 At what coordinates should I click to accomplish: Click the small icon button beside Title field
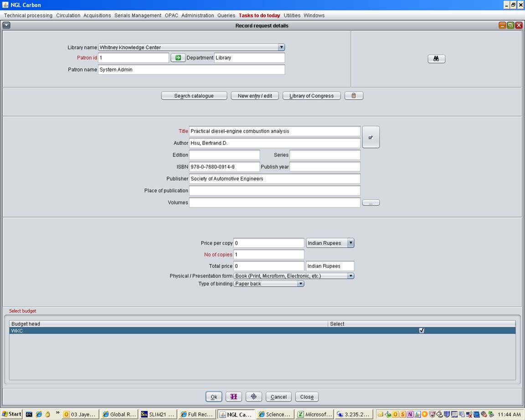pyautogui.click(x=371, y=137)
